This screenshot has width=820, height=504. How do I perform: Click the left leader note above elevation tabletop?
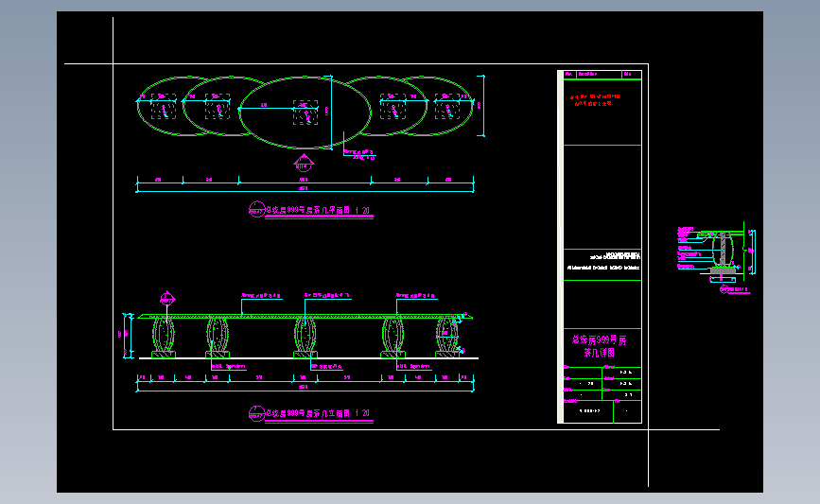coord(261,296)
